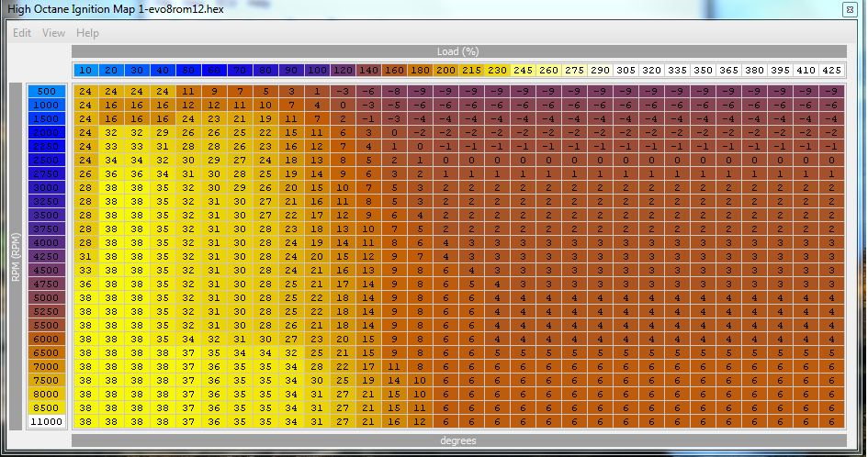Viewport: 868px width, 457px height.
Task: Click the load column header 380
Action: coord(754,71)
